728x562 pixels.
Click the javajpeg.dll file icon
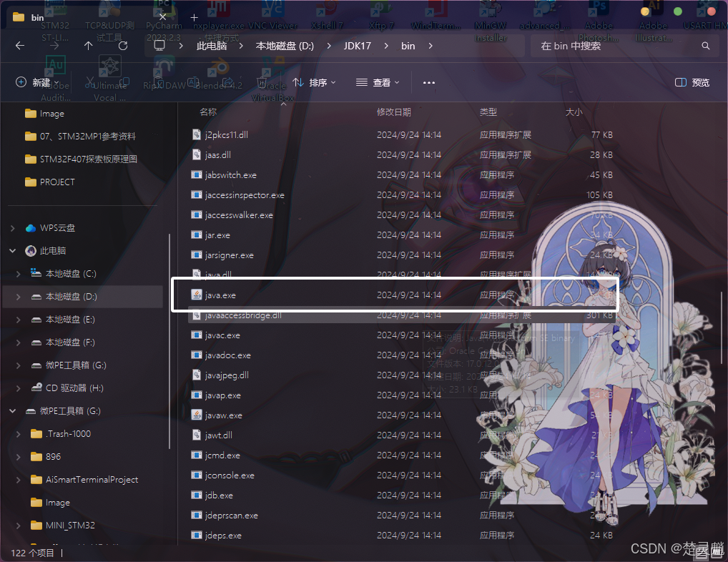click(x=197, y=375)
